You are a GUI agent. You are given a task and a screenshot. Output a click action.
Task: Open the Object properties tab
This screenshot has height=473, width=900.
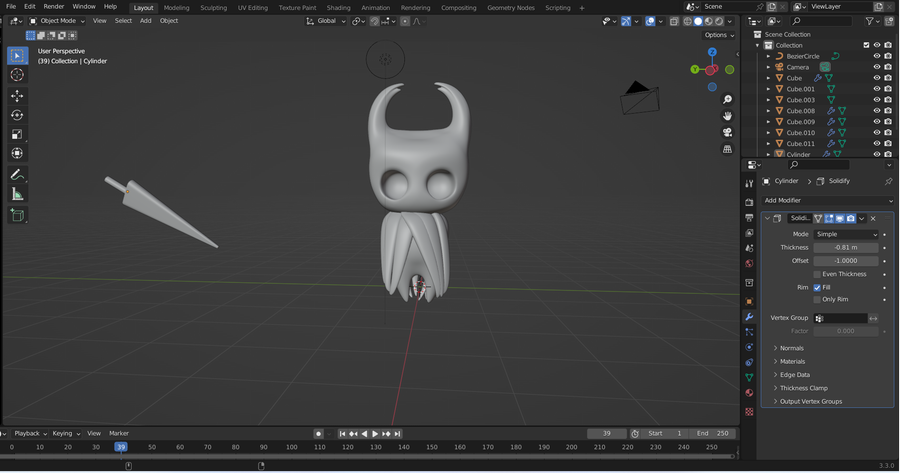[749, 301]
